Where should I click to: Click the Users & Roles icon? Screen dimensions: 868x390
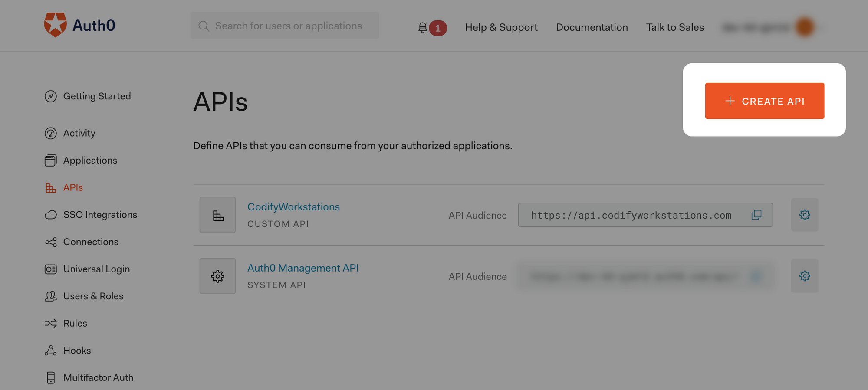[x=51, y=296]
